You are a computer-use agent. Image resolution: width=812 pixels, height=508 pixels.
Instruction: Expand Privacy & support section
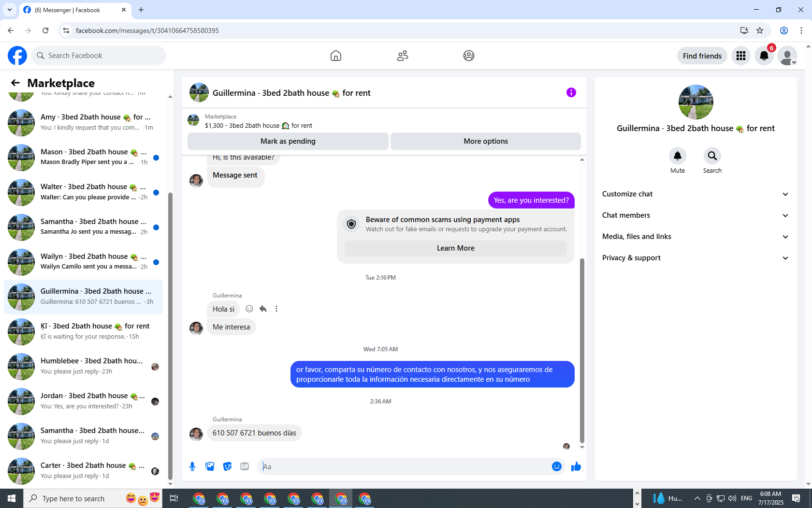(696, 258)
